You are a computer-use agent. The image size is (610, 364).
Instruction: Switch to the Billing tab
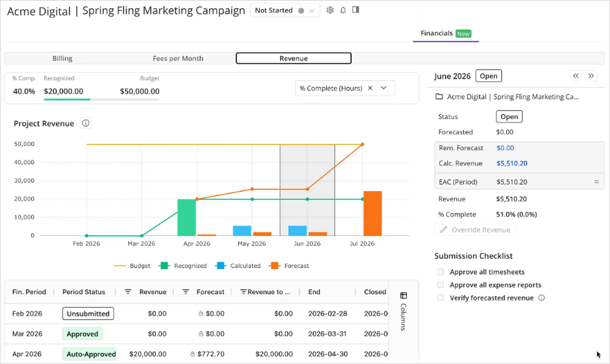click(x=62, y=58)
